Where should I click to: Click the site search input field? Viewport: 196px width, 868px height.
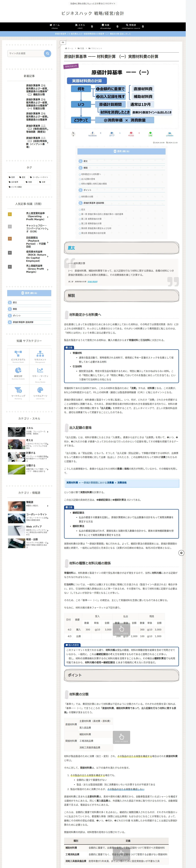[x=26, y=53]
